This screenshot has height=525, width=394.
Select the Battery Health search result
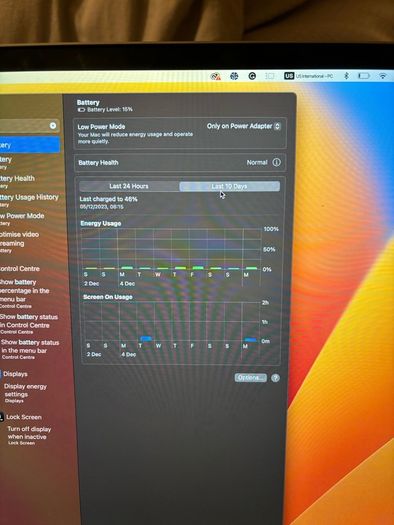coord(18,181)
